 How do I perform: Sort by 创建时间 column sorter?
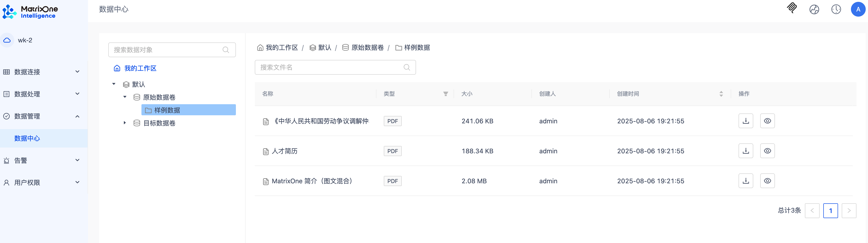[x=721, y=94]
